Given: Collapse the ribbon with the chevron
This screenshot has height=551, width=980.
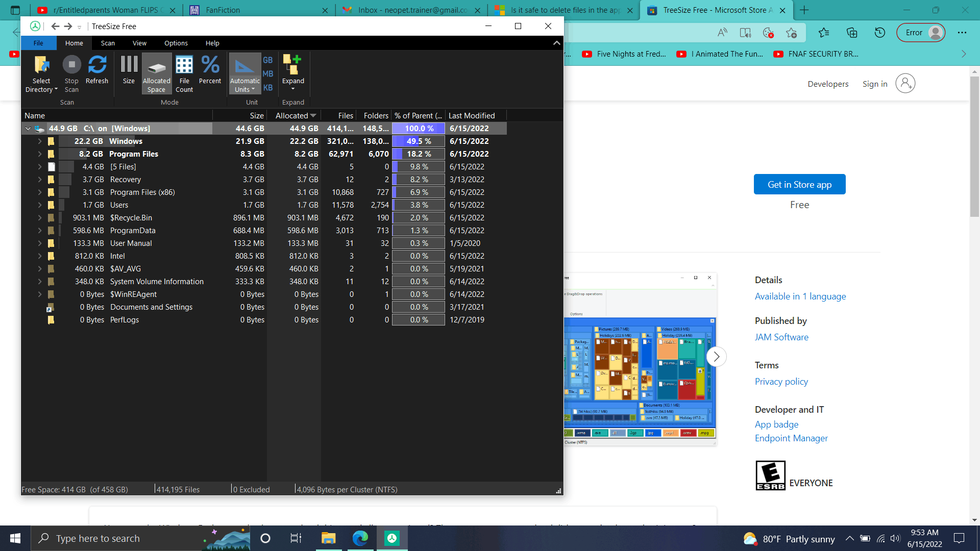Looking at the screenshot, I should coord(556,43).
